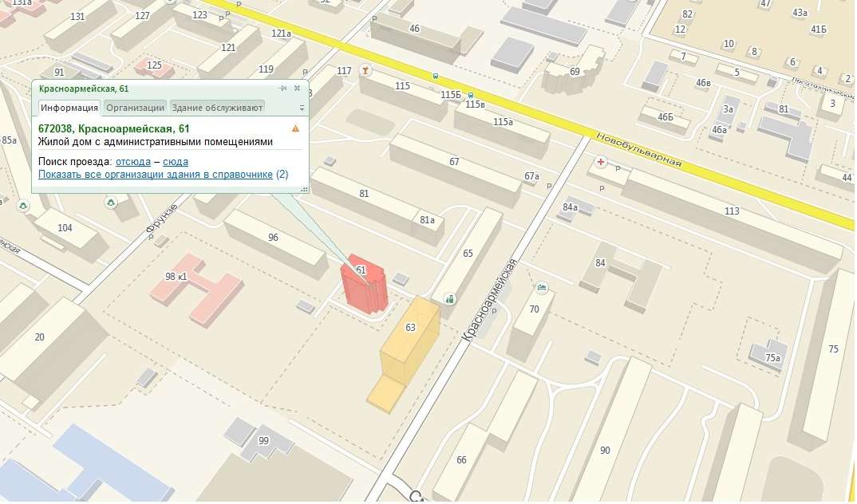
Task: Switch to the Организации tab
Action: pos(135,108)
